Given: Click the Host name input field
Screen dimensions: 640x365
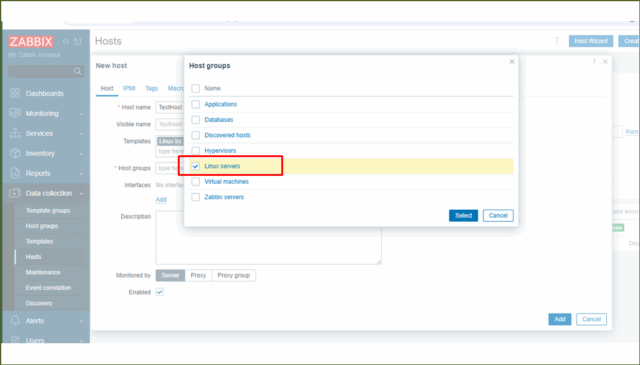Looking at the screenshot, I should tap(170, 107).
